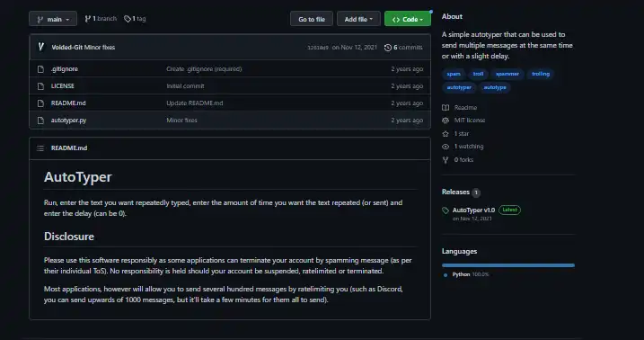This screenshot has width=644, height=340.
Task: Open the LICENSE file
Action: (63, 86)
